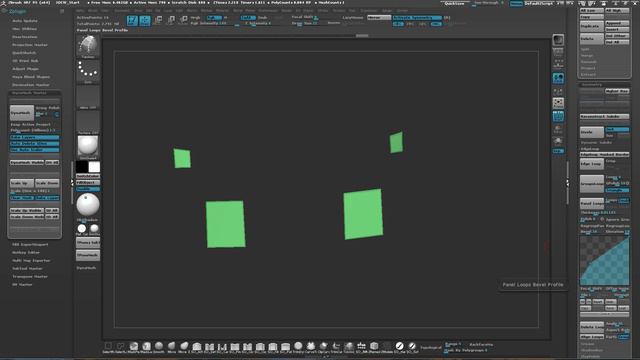Screen dimensions: 640x360
Task: Select the Rotate transform icon in top shelf
Action: 183,20
